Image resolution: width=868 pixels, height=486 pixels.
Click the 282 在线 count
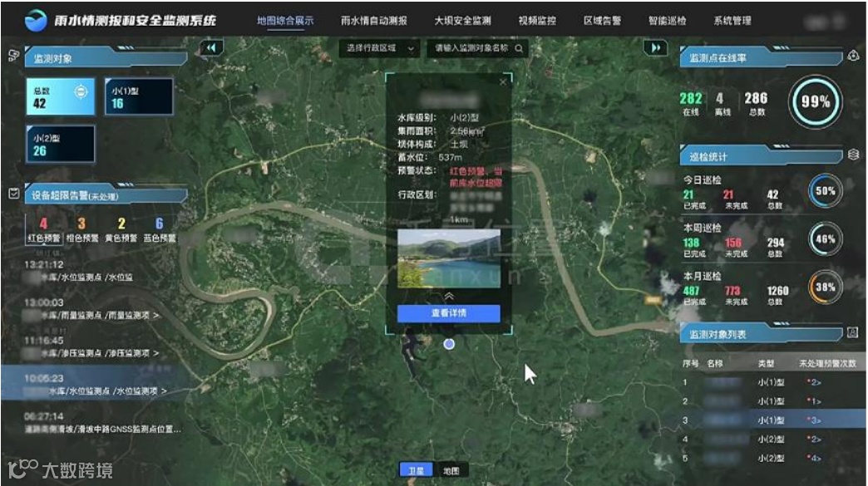[x=691, y=103]
